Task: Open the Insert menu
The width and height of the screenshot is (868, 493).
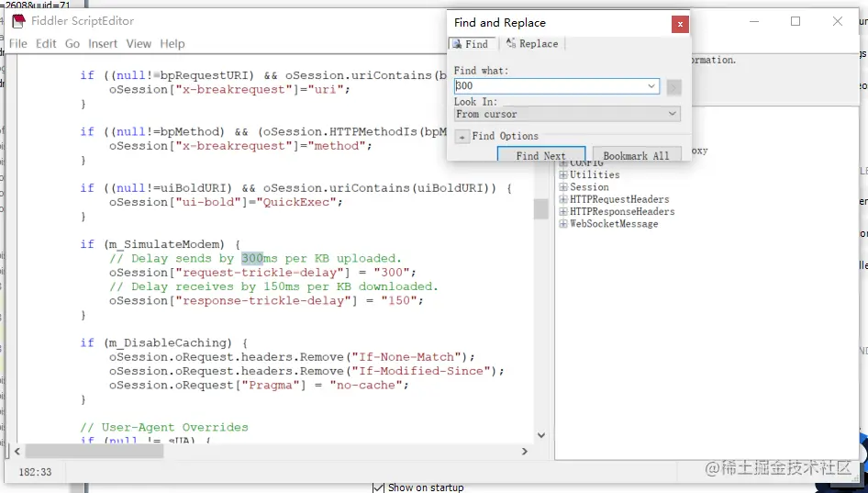Action: pyautogui.click(x=103, y=44)
